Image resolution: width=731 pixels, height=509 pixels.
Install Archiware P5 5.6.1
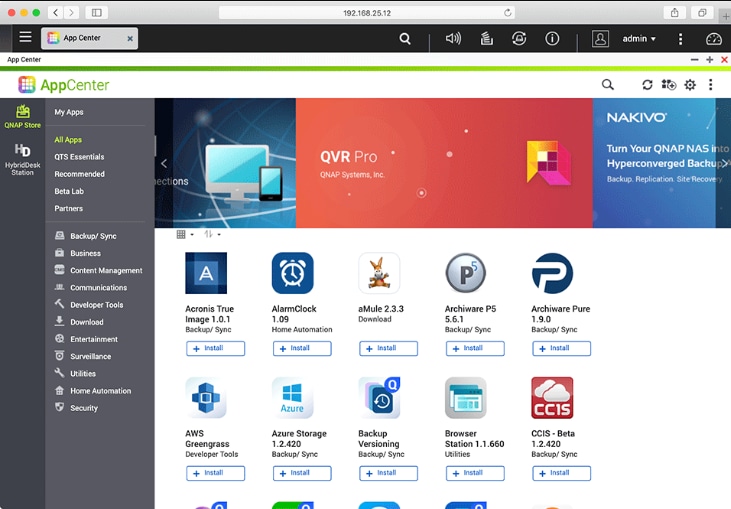point(475,348)
